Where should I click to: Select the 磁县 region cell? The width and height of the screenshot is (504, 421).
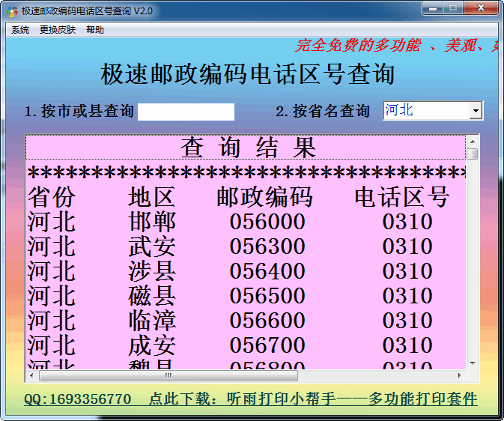tap(152, 296)
